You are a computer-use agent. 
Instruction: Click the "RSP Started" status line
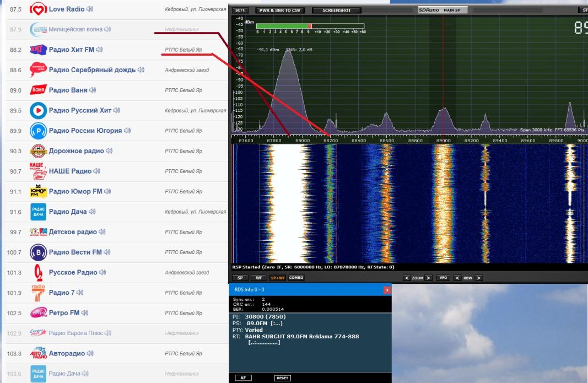313,267
